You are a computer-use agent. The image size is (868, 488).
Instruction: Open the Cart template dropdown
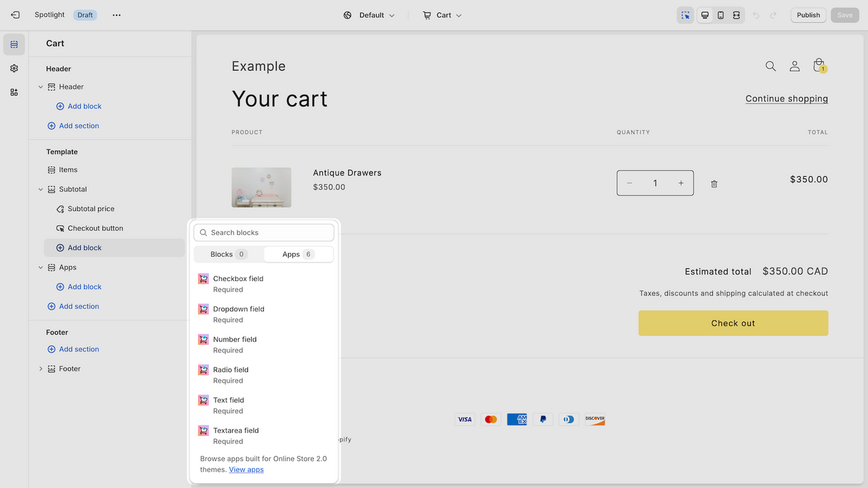click(x=442, y=15)
